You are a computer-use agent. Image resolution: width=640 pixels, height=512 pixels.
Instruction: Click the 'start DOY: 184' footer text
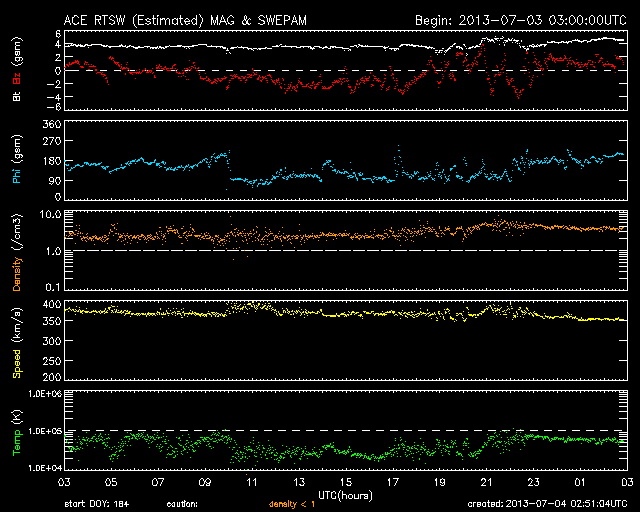(x=97, y=504)
